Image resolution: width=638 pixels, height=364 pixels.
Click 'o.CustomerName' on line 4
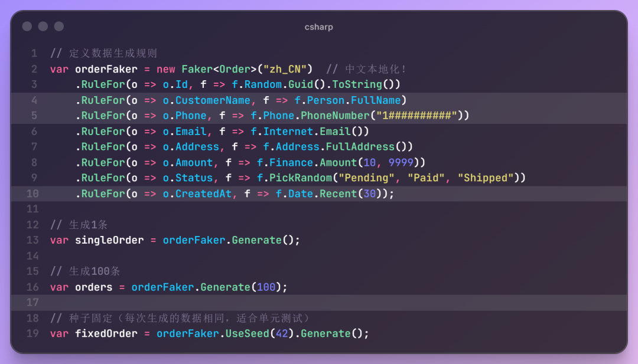[207, 100]
